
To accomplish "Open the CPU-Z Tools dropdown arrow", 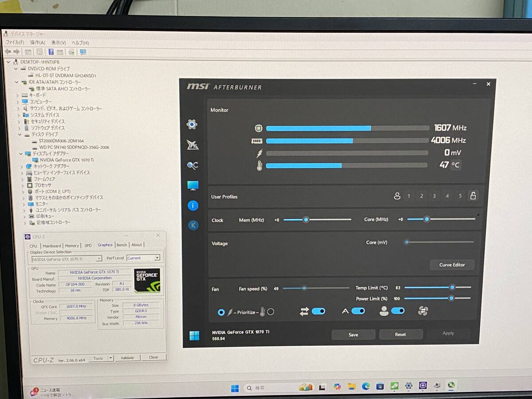I will (x=111, y=358).
